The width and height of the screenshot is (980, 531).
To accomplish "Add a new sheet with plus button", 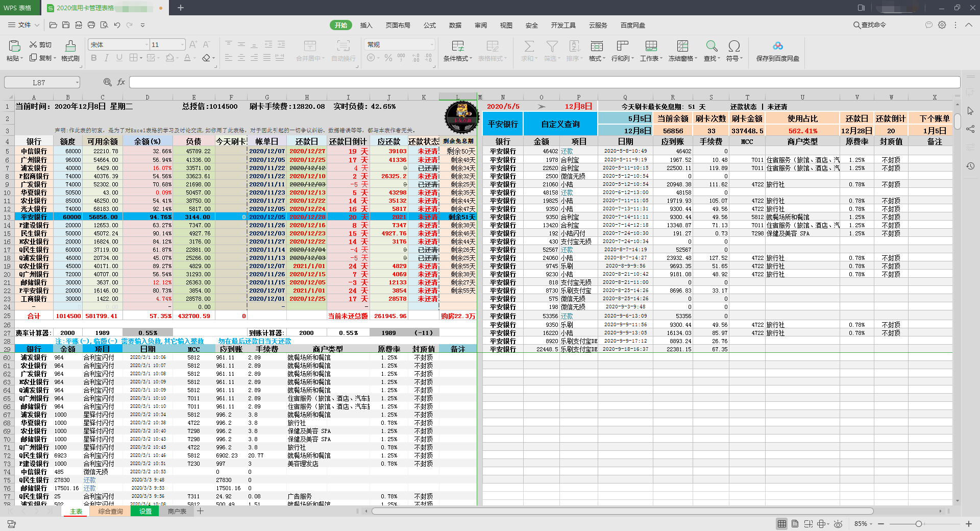I will 201,511.
